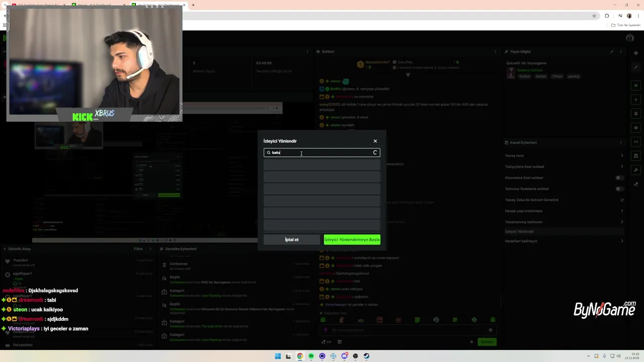Click Denetim Eylemleri panel header

(181, 249)
